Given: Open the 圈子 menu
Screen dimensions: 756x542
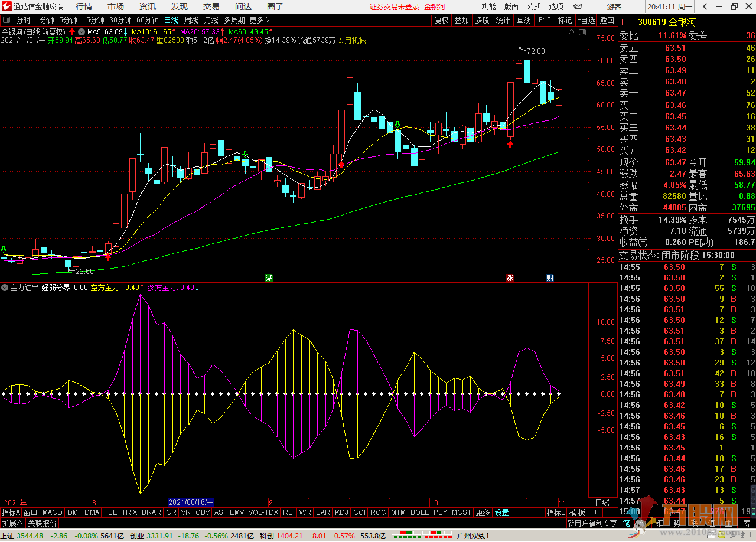Looking at the screenshot, I should click(275, 6).
